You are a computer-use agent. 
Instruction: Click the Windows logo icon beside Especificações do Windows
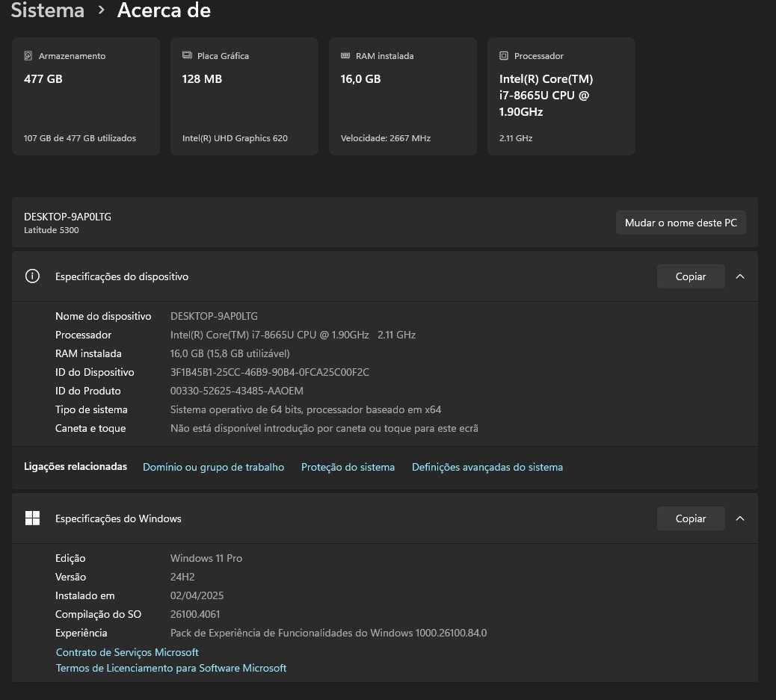click(32, 518)
